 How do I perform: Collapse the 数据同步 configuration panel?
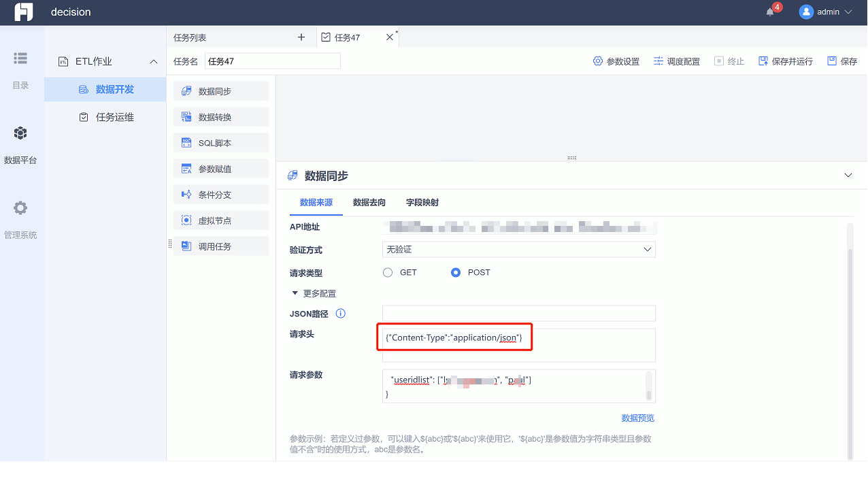[848, 176]
